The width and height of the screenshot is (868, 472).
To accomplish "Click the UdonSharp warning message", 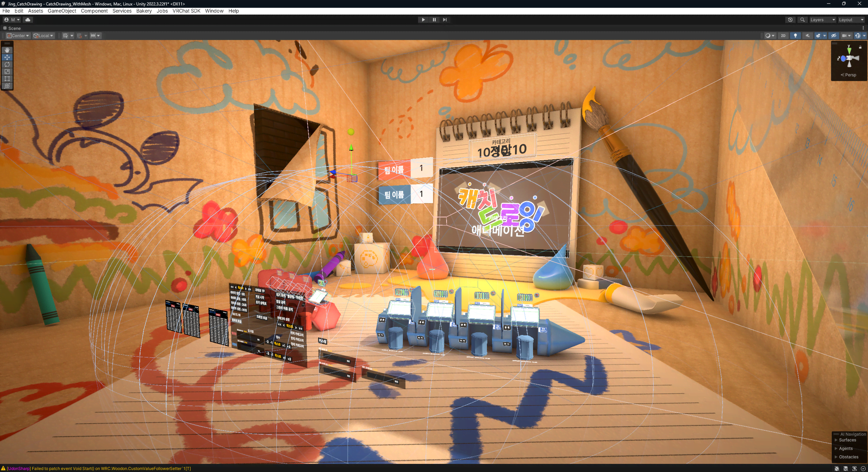I will [99, 469].
